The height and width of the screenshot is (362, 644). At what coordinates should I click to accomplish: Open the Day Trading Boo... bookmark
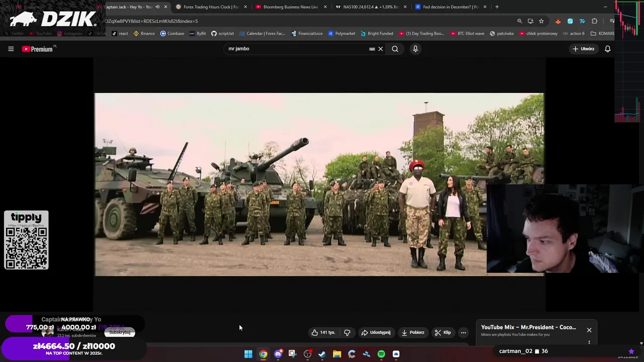coord(422,34)
